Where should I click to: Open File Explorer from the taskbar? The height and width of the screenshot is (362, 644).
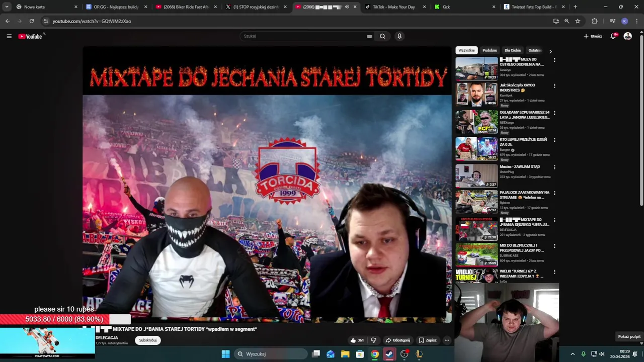(345, 354)
